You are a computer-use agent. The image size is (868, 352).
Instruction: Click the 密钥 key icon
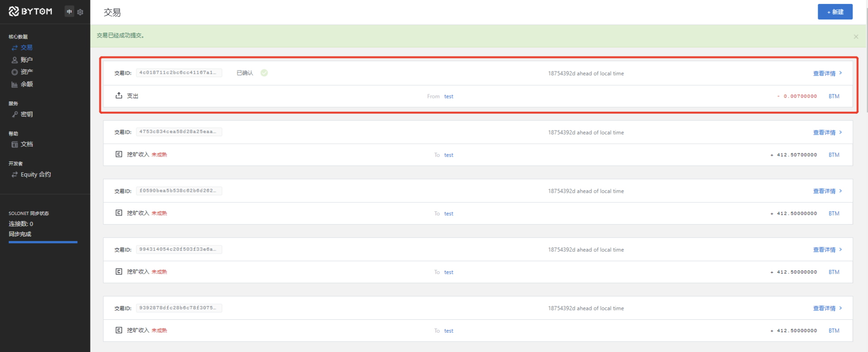[15, 114]
